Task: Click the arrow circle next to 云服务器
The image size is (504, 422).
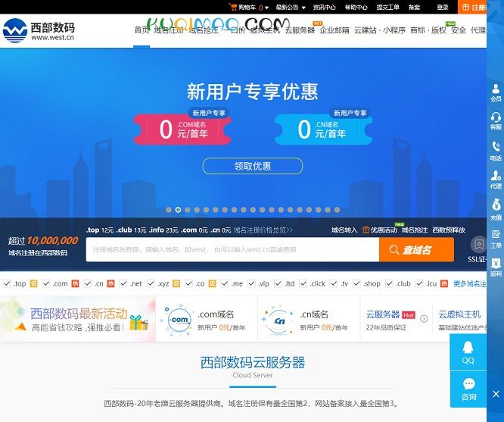Action: (424, 319)
